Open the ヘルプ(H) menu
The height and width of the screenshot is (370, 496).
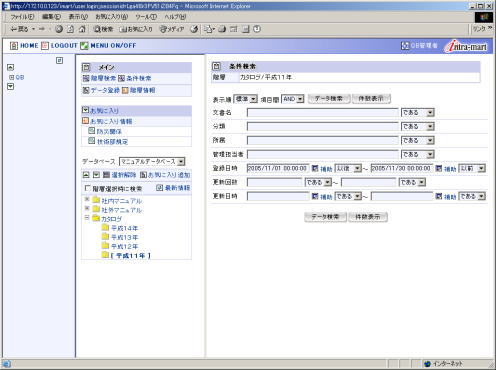[175, 17]
